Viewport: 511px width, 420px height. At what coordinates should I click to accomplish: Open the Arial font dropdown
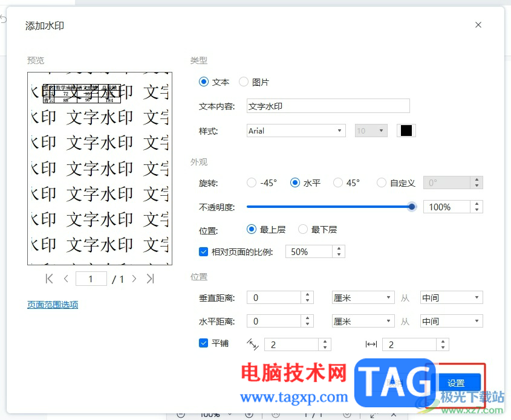click(x=296, y=131)
